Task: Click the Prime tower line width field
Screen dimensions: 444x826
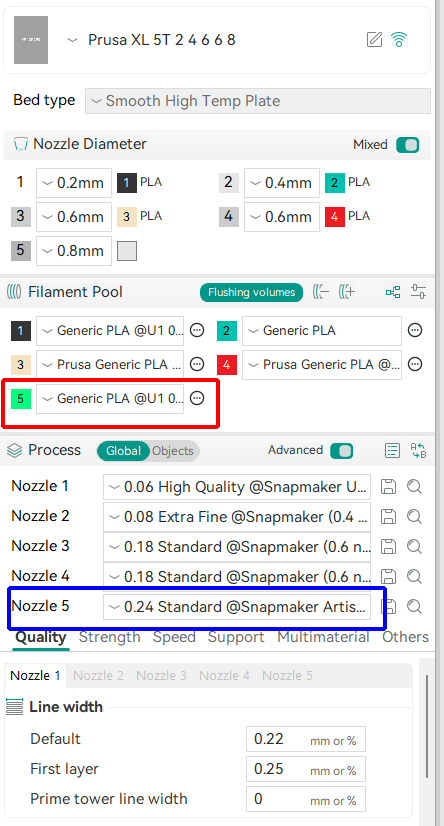Action: point(305,799)
